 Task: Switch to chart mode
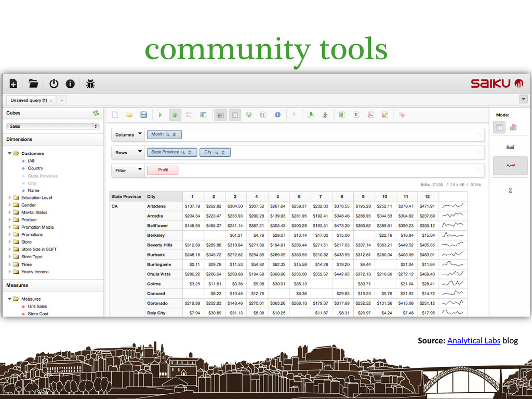tap(513, 127)
